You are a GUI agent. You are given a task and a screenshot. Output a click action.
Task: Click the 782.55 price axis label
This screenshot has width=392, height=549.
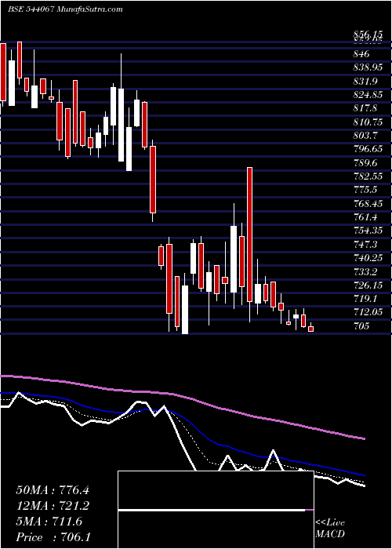[x=368, y=176]
